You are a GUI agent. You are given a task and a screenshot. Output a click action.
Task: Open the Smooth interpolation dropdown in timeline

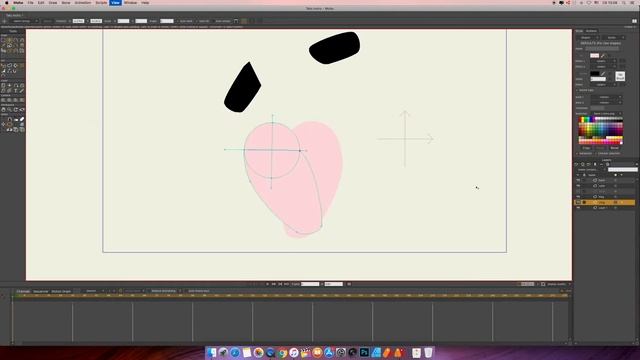[x=94, y=291]
